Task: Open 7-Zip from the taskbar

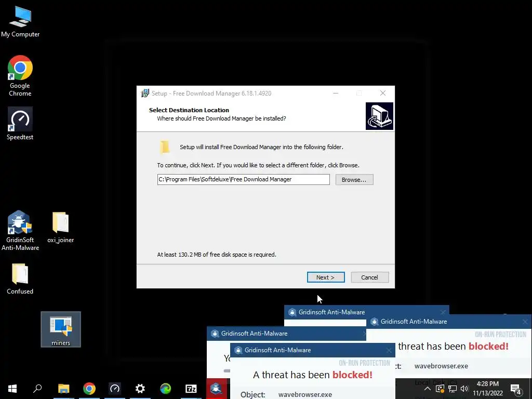Action: click(191, 389)
